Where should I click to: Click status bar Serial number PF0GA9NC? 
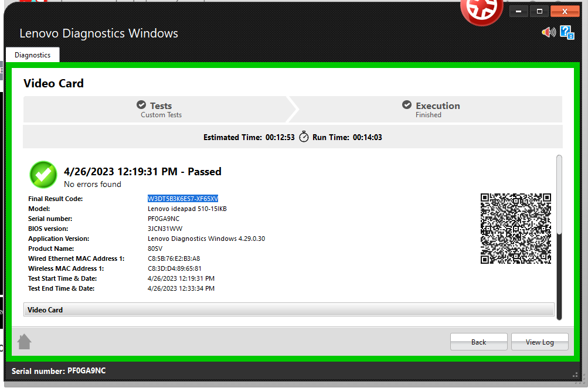(x=59, y=371)
